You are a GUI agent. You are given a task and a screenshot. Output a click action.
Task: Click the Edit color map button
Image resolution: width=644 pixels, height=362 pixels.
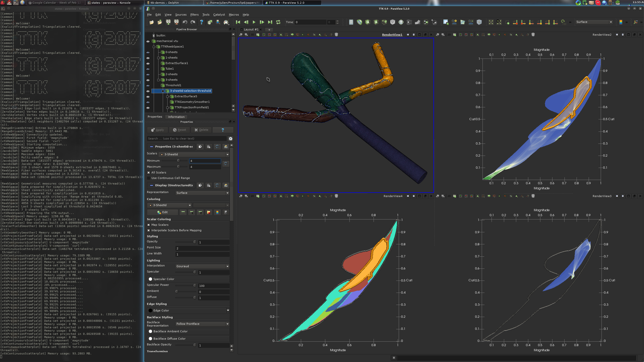[162, 212]
